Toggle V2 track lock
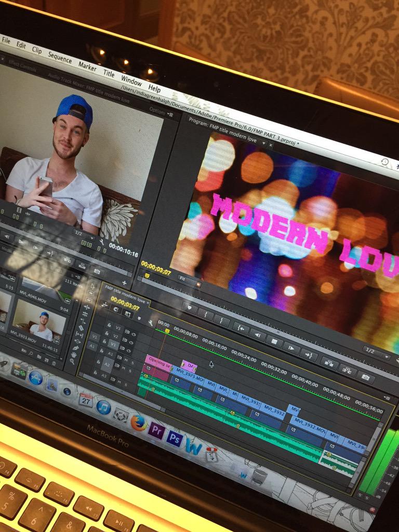The image size is (399, 532). [x=107, y=333]
